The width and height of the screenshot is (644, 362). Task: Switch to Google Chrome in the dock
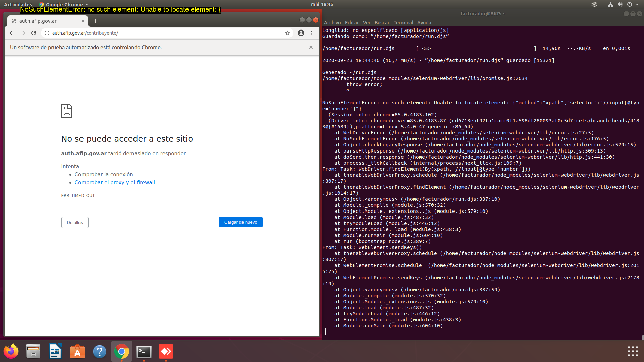[122, 351]
